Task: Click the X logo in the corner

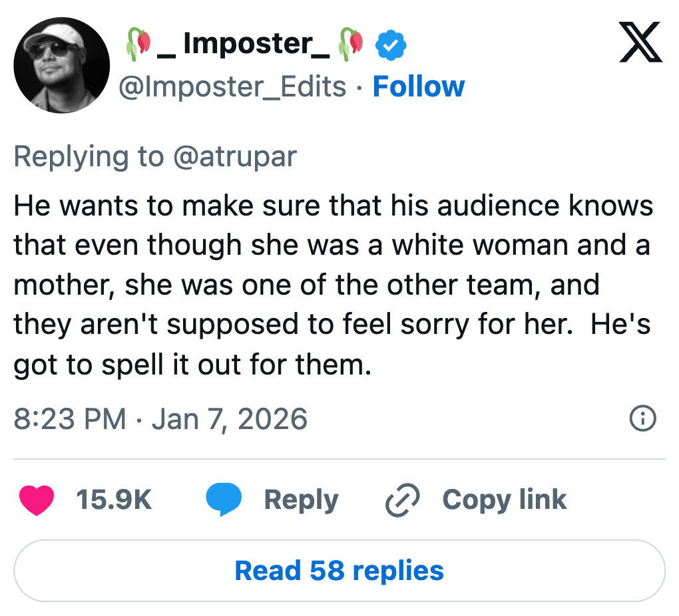Action: point(640,43)
